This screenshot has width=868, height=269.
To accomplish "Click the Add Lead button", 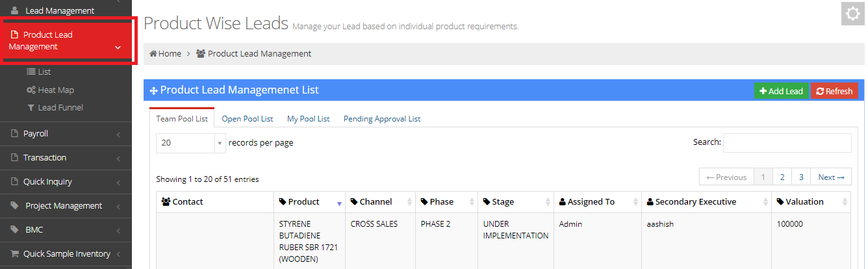I will [x=781, y=92].
